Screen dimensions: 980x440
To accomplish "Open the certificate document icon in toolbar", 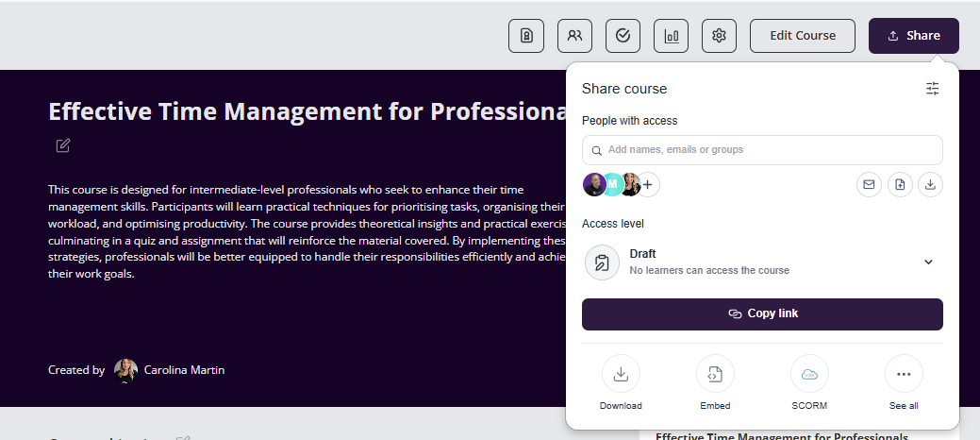I will (526, 36).
